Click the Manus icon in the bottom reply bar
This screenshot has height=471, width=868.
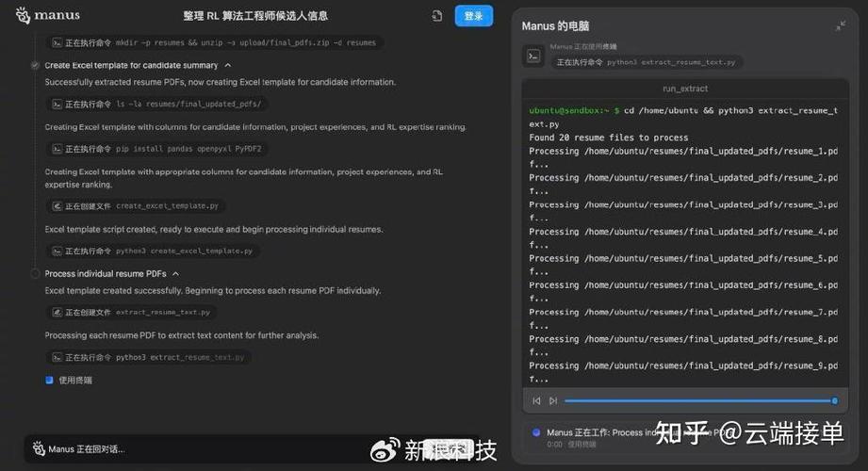click(x=39, y=448)
